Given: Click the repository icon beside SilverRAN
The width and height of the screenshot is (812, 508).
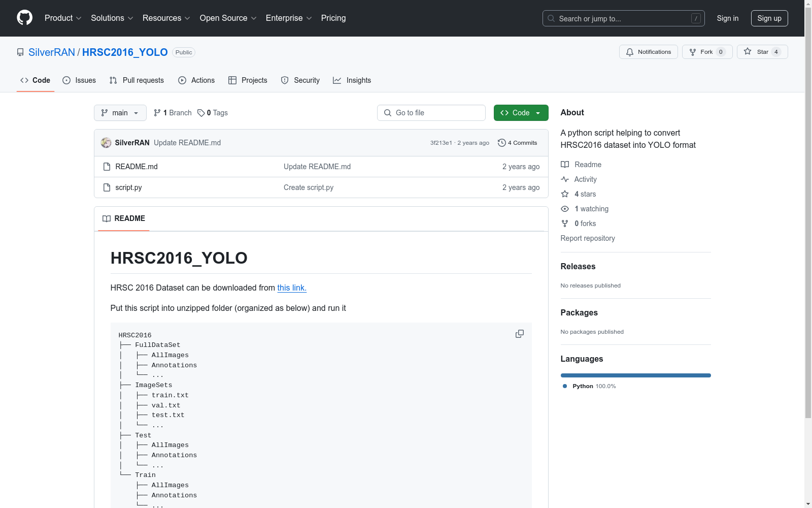Looking at the screenshot, I should [x=20, y=52].
